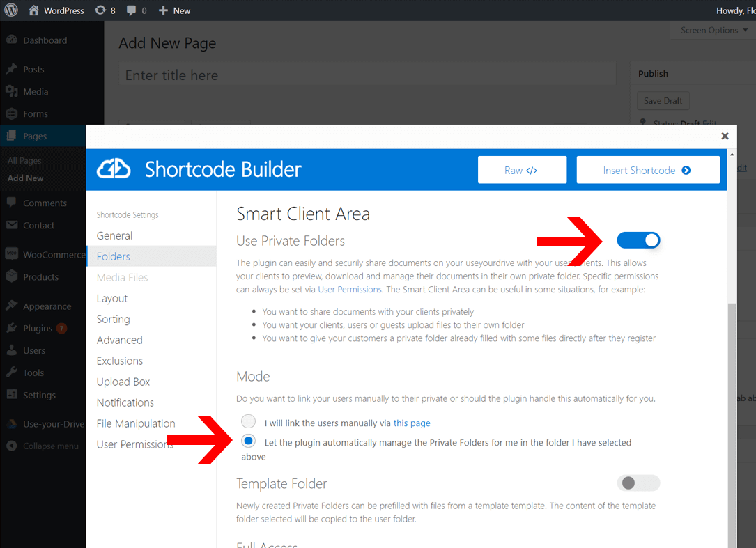756x548 pixels.
Task: Click the Pages sidebar icon
Action: (x=12, y=136)
